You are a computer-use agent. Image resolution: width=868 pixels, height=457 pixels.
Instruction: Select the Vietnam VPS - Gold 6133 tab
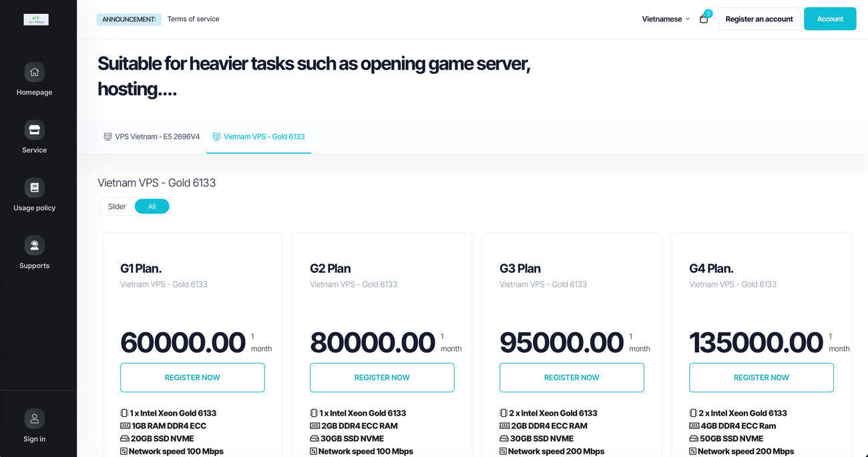click(x=259, y=137)
